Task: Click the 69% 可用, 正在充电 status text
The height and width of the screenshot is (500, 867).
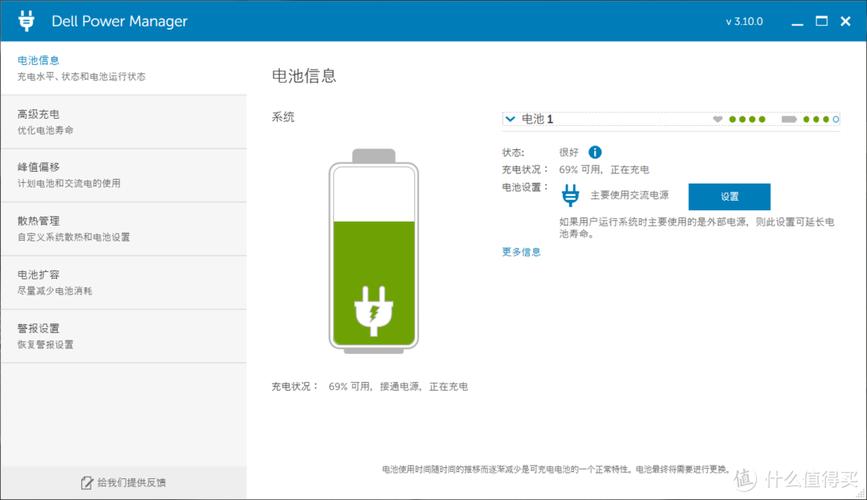Action: (604, 169)
